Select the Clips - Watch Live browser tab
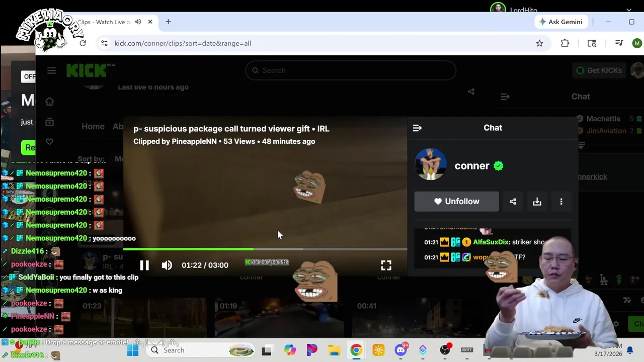 tap(104, 22)
